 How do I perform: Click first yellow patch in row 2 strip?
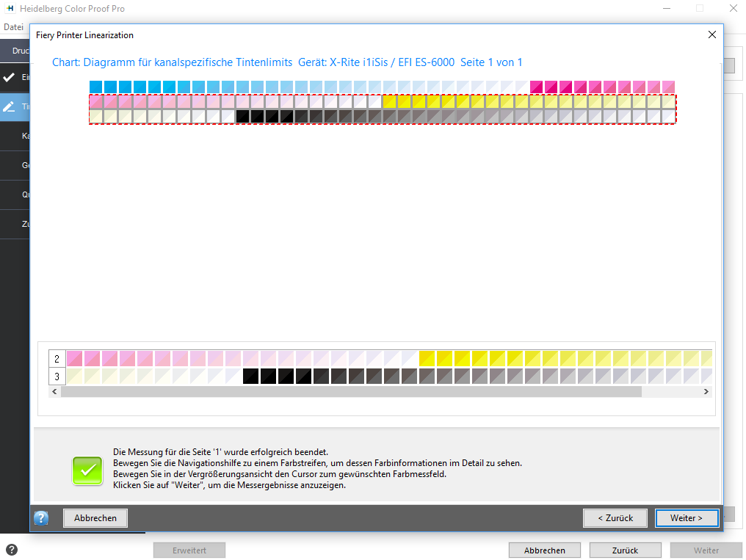[x=427, y=358]
